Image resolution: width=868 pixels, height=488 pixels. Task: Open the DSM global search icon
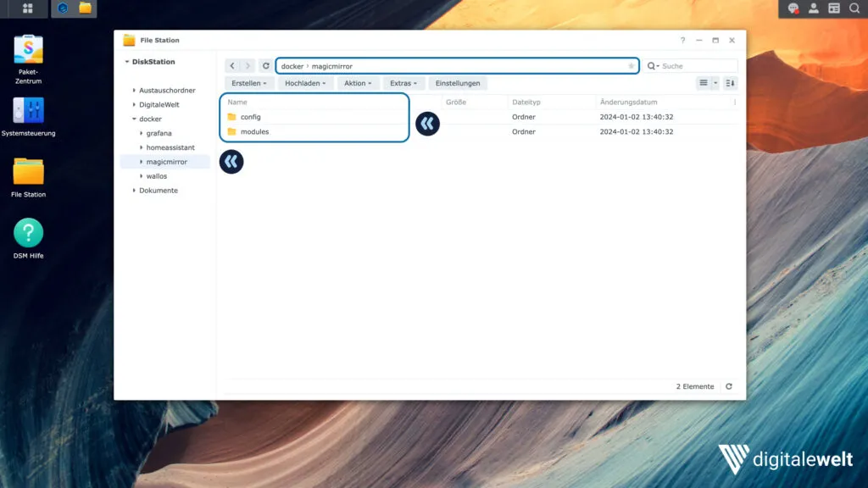(854, 8)
